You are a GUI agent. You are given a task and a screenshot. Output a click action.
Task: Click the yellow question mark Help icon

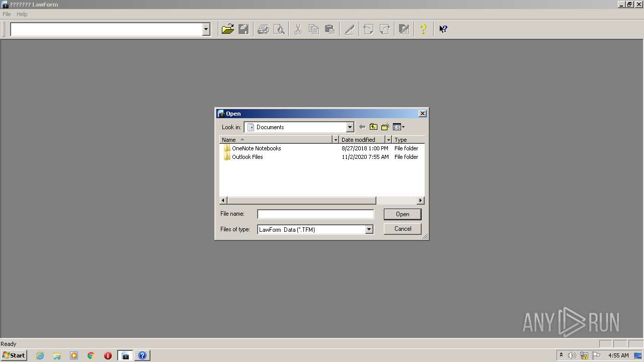(423, 29)
